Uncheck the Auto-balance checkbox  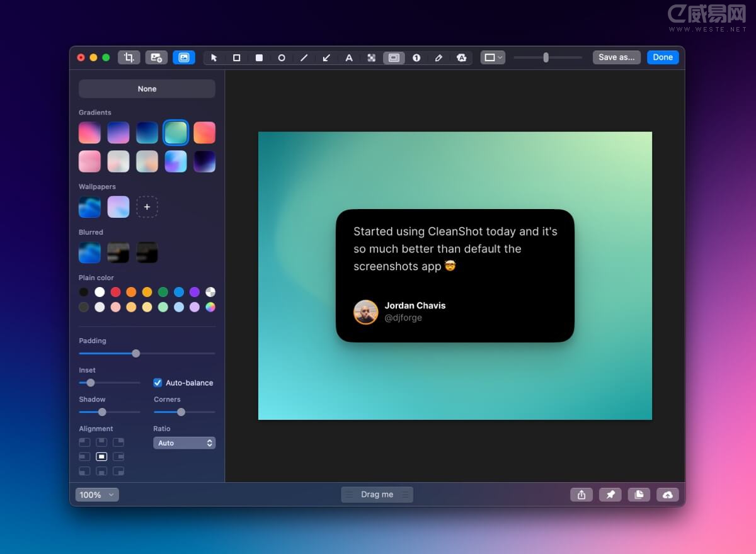pyautogui.click(x=158, y=383)
